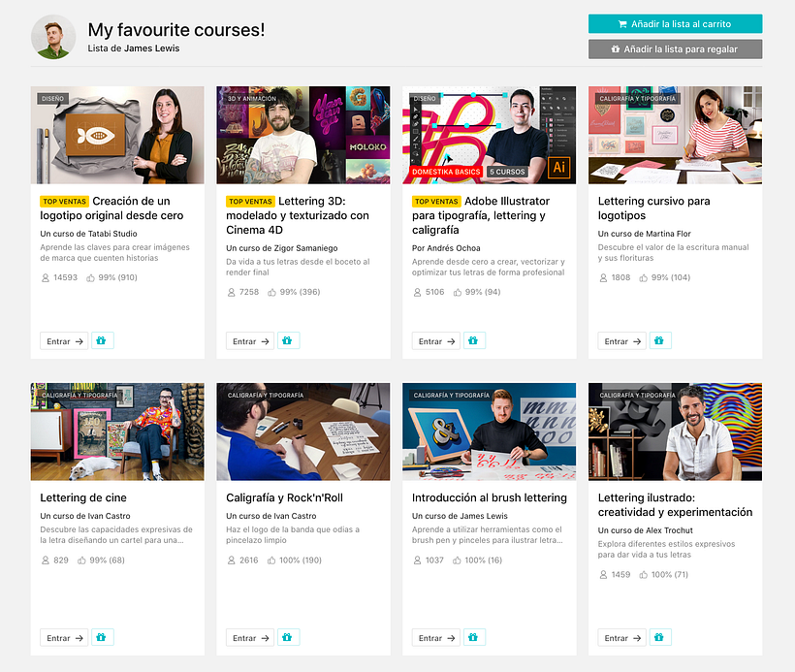
Task: Click Añadir la lista para regalar button
Action: coord(675,49)
